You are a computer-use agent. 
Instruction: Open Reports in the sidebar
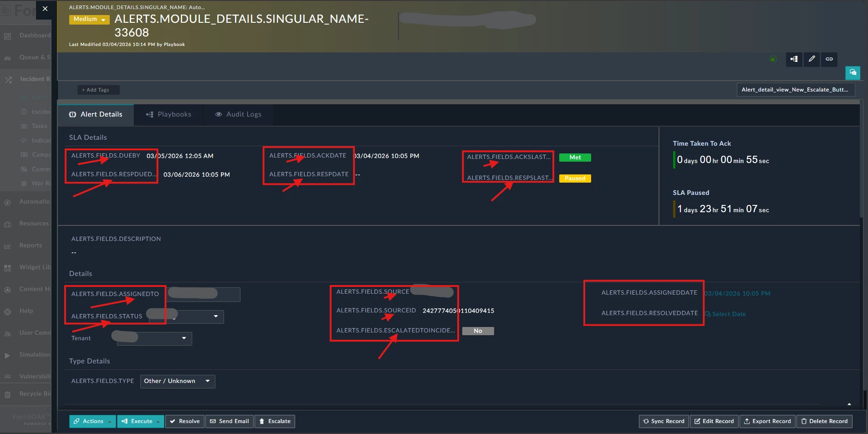click(x=26, y=245)
